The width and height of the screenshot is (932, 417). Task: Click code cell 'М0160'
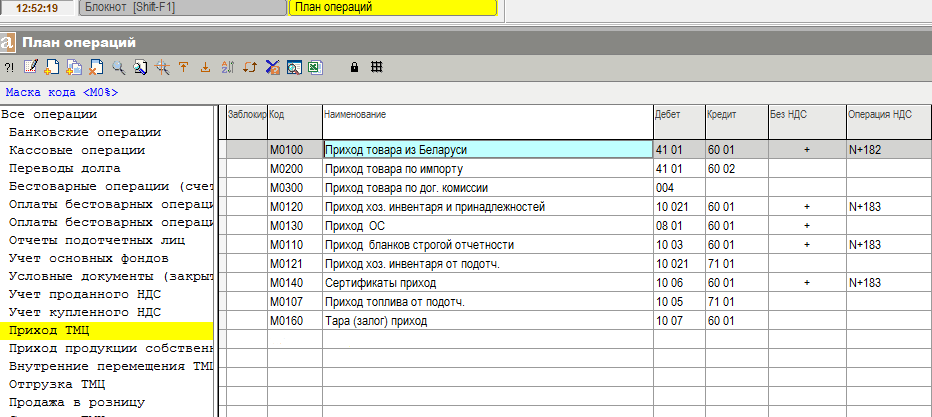click(x=294, y=321)
